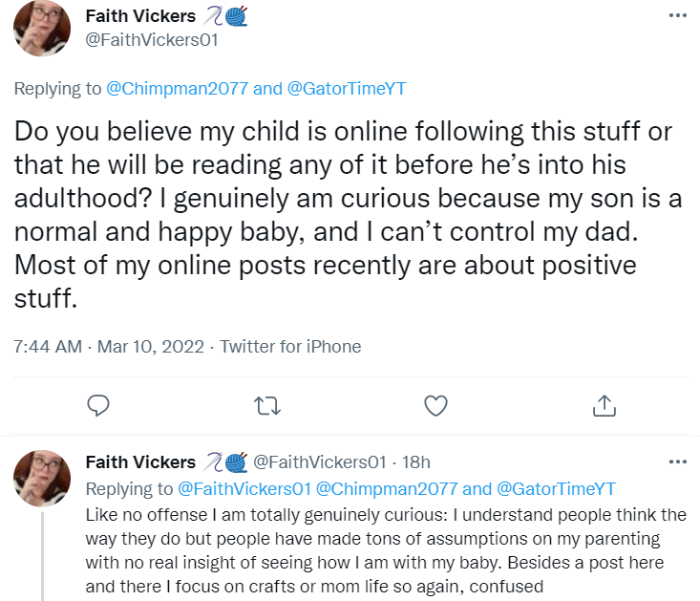700x601 pixels.
Task: Open the 18h timestamp on the reply
Action: 416,462
